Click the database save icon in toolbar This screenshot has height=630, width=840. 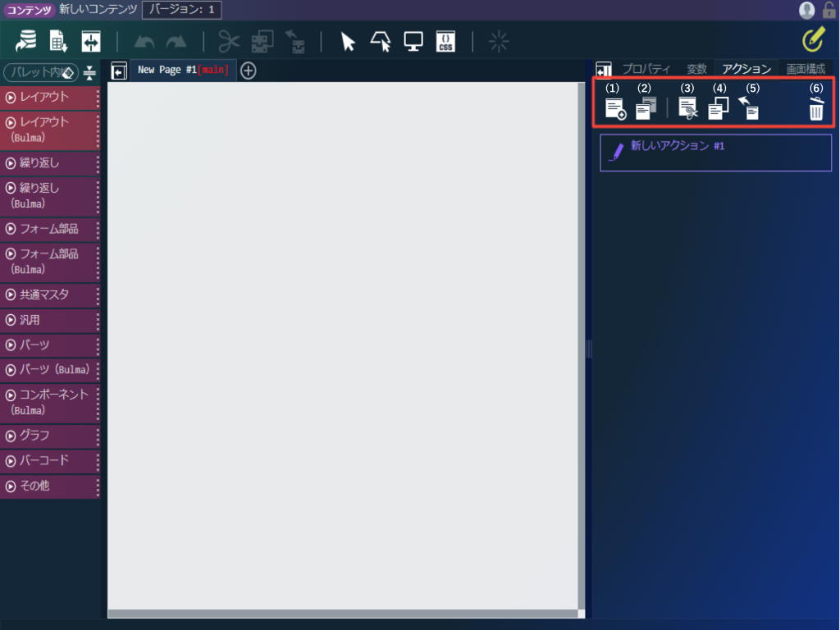point(25,41)
